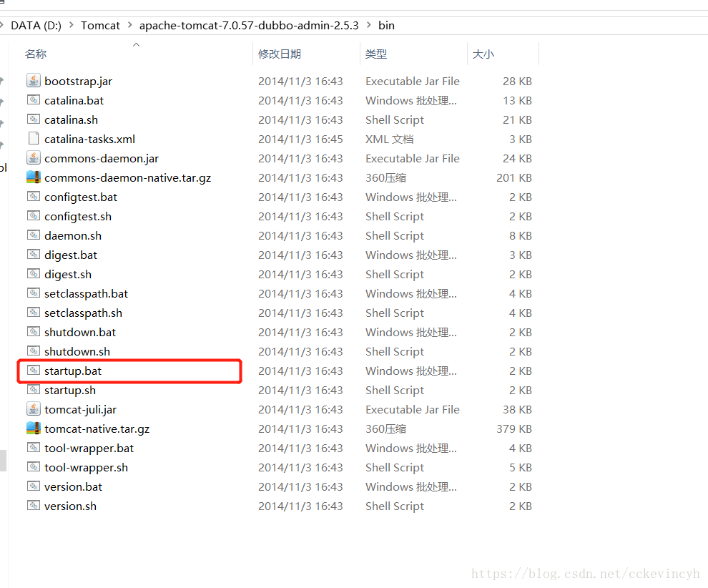Screen dimensions: 708x588
Task: Navigate to apache-tomcat-7.0.57-dubbo-admin-2.5.3 breadcrumb
Action: (249, 25)
